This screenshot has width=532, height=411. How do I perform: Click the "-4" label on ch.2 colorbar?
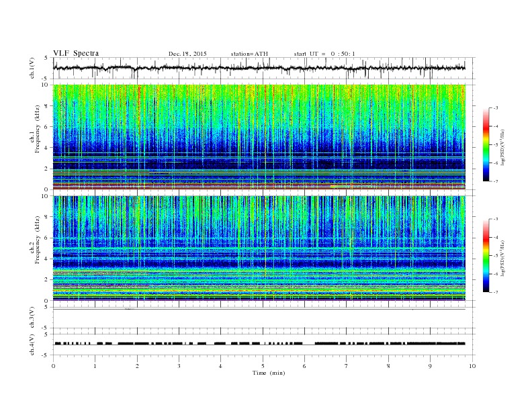click(x=495, y=237)
